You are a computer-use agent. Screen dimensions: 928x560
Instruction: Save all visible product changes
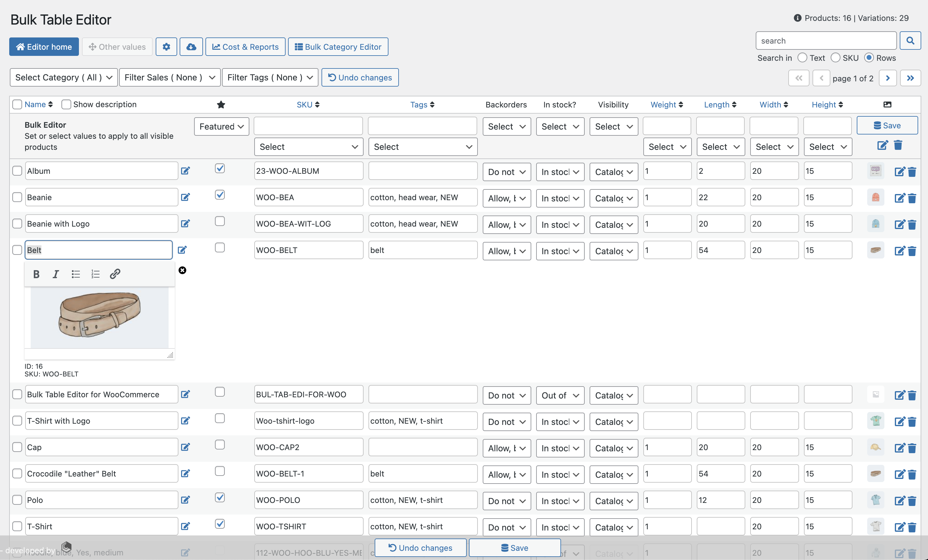(887, 125)
